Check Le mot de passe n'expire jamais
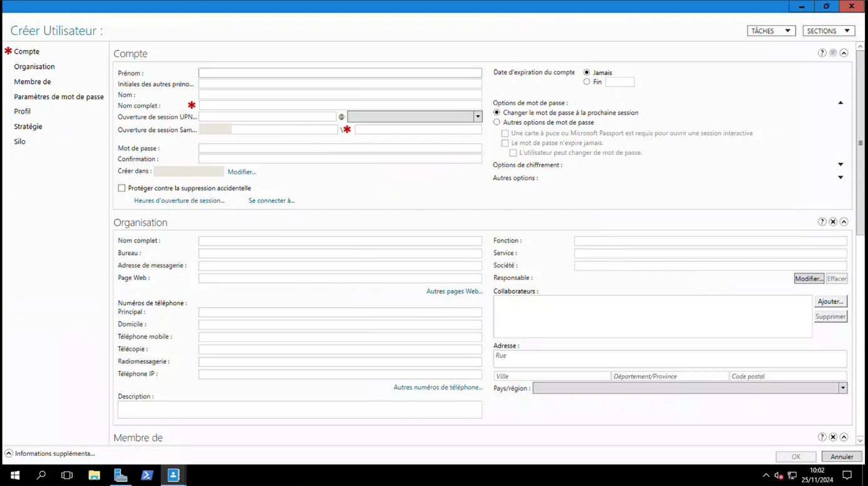The width and height of the screenshot is (868, 486). (505, 143)
